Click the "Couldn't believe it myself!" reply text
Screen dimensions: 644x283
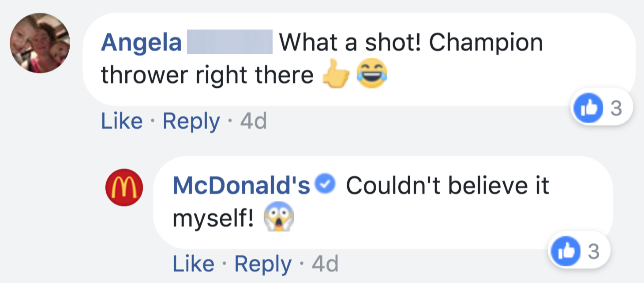tap(447, 186)
